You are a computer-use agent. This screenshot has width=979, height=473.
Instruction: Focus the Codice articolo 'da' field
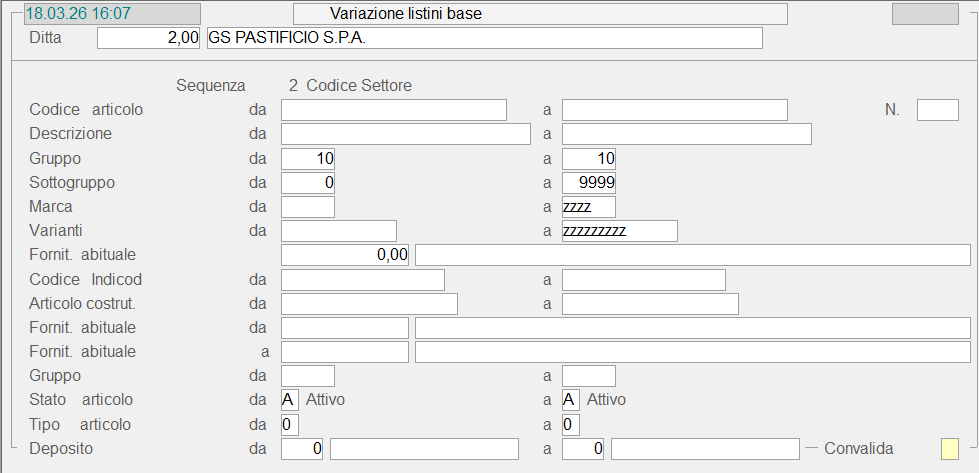(394, 110)
